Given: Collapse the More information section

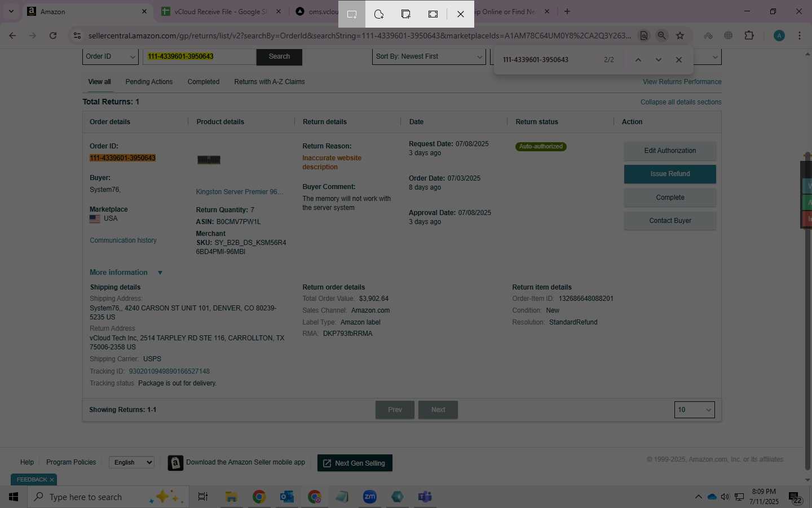Looking at the screenshot, I should [x=126, y=273].
